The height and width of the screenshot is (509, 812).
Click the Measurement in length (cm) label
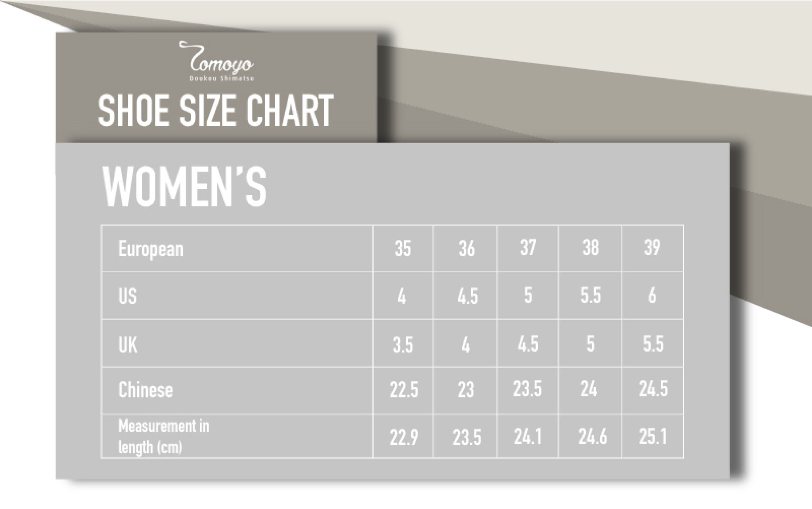click(164, 437)
